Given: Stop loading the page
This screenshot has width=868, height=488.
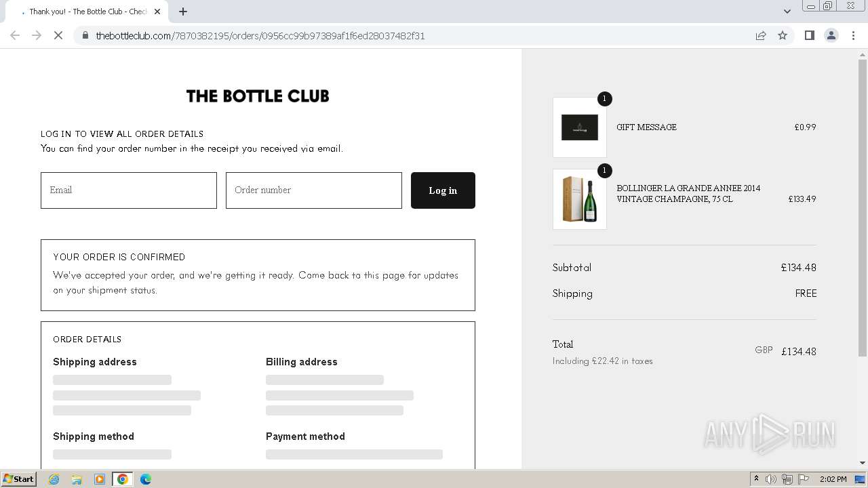Looking at the screenshot, I should (58, 35).
